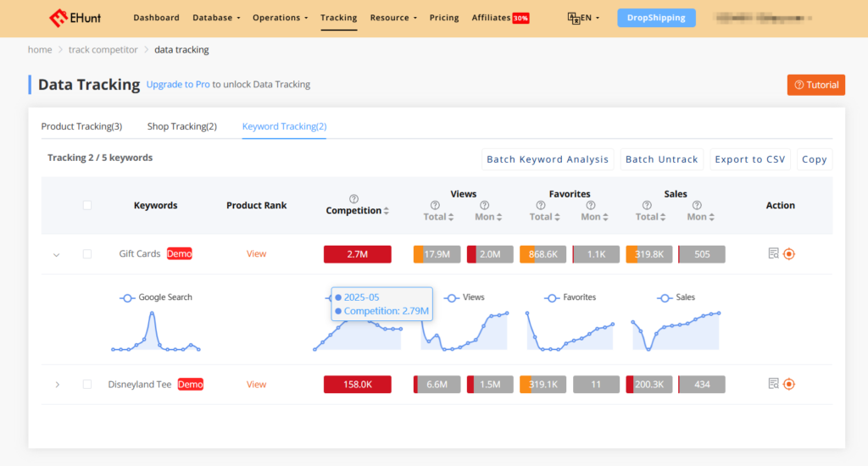Sort by Competition column arrows

pyautogui.click(x=387, y=211)
